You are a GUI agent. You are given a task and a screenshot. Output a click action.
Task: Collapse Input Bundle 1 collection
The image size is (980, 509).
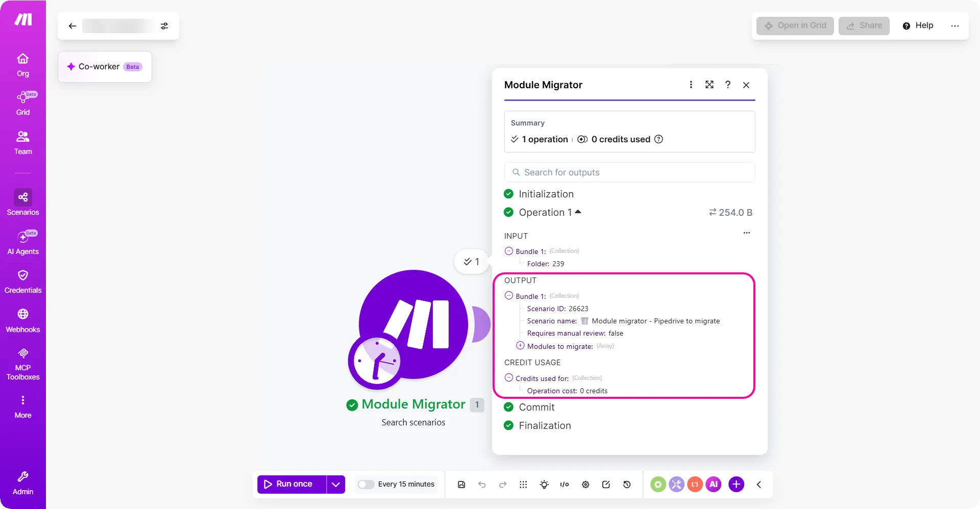click(508, 251)
